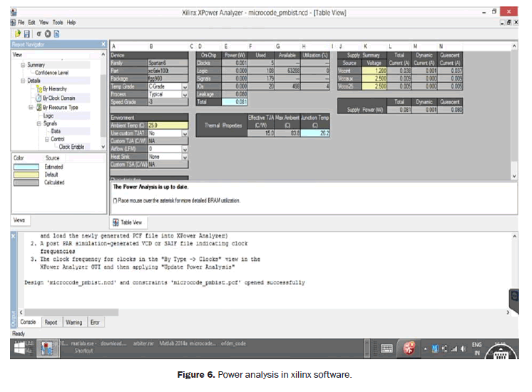
Task: Switch to the Warning tab
Action: (73, 322)
